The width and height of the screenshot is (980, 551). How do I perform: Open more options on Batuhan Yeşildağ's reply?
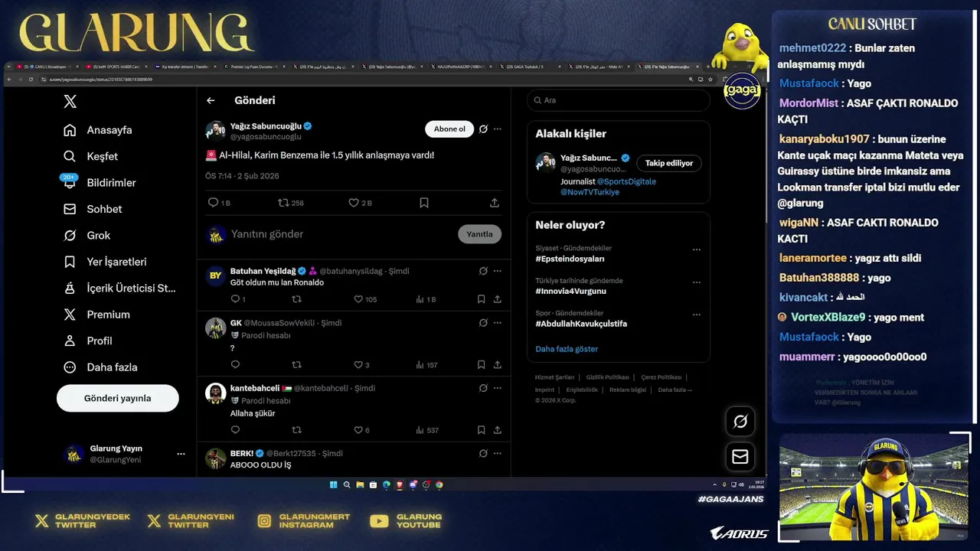tap(498, 271)
